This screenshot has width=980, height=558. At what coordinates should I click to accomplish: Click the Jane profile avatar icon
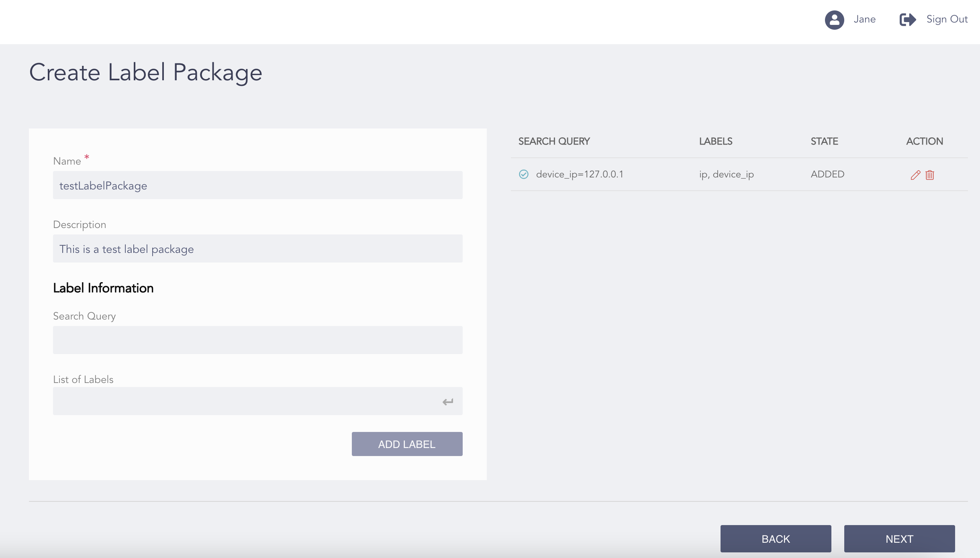click(835, 19)
